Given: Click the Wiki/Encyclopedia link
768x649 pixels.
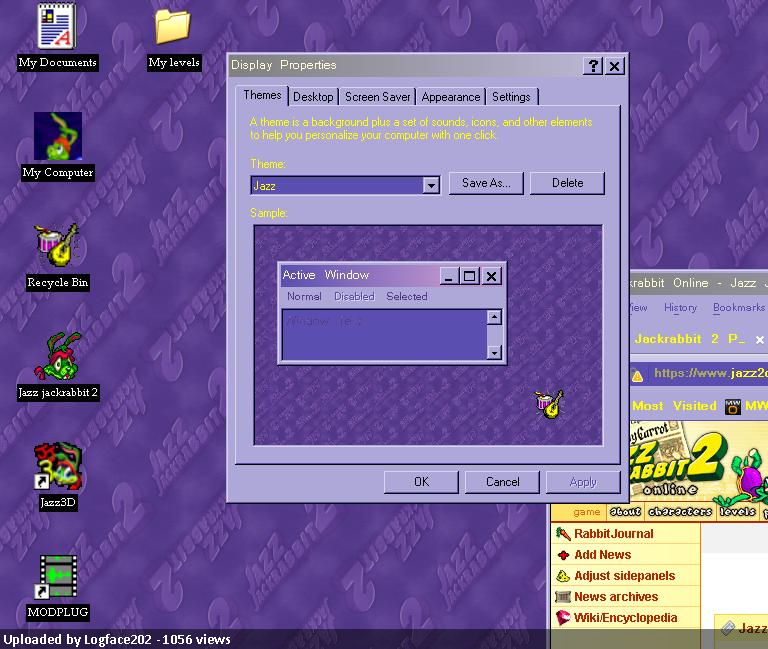Looking at the screenshot, I should (x=625, y=618).
